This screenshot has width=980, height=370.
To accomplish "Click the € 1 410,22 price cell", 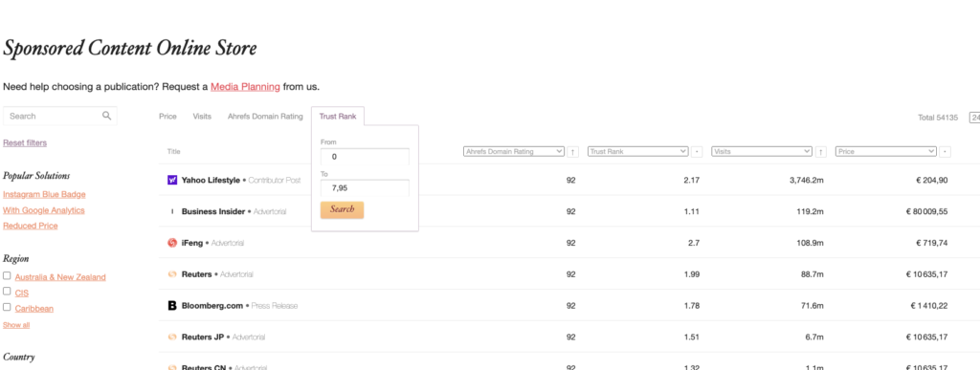I will pyautogui.click(x=929, y=306).
